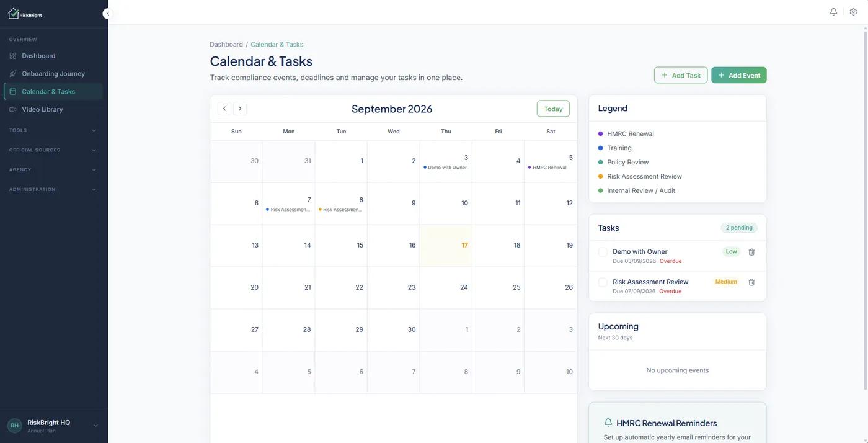Click the Low priority badge

(732, 251)
